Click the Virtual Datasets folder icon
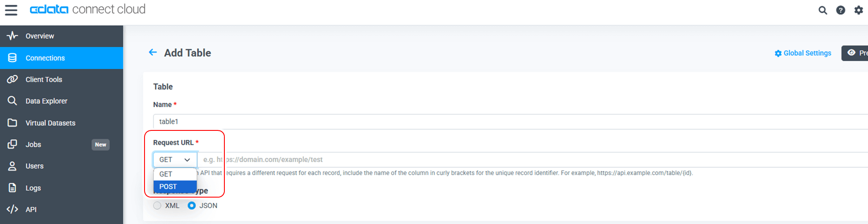 point(12,123)
